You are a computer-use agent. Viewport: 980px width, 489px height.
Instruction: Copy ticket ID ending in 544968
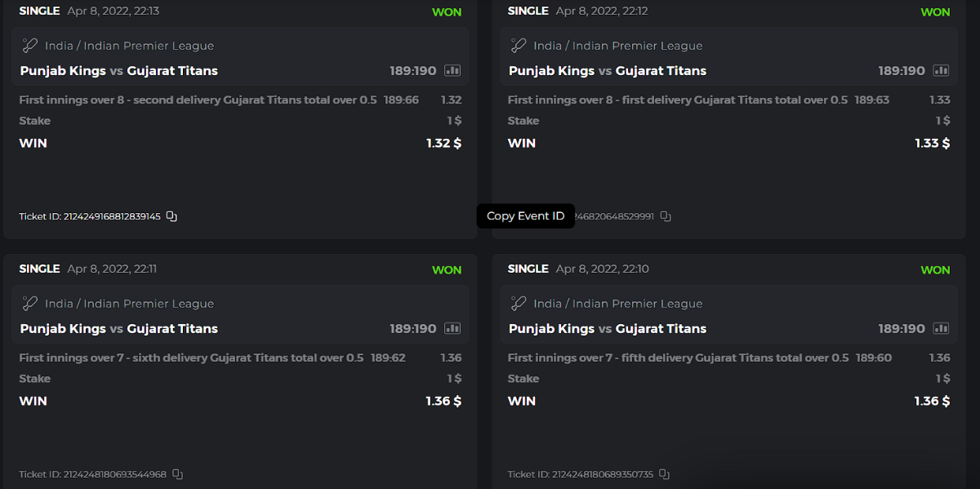[177, 474]
